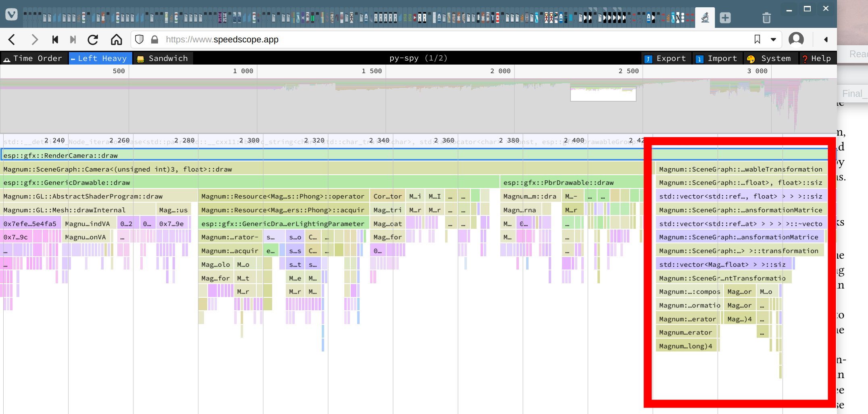Click the minimap viewport selection box
The height and width of the screenshot is (414, 868).
click(x=603, y=94)
